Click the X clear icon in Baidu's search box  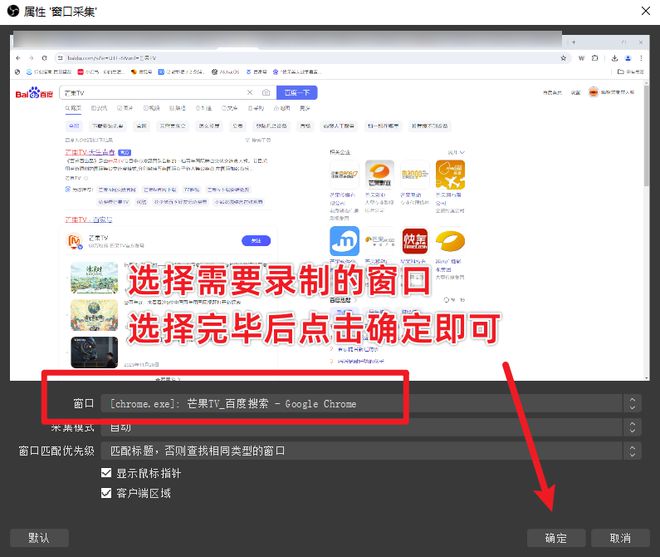click(x=250, y=92)
